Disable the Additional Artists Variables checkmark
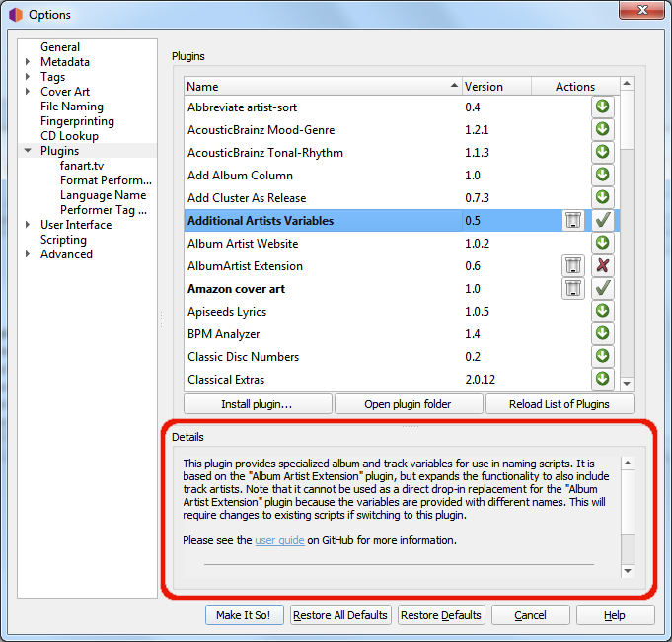Viewport: 672px width, 642px height. click(x=602, y=220)
